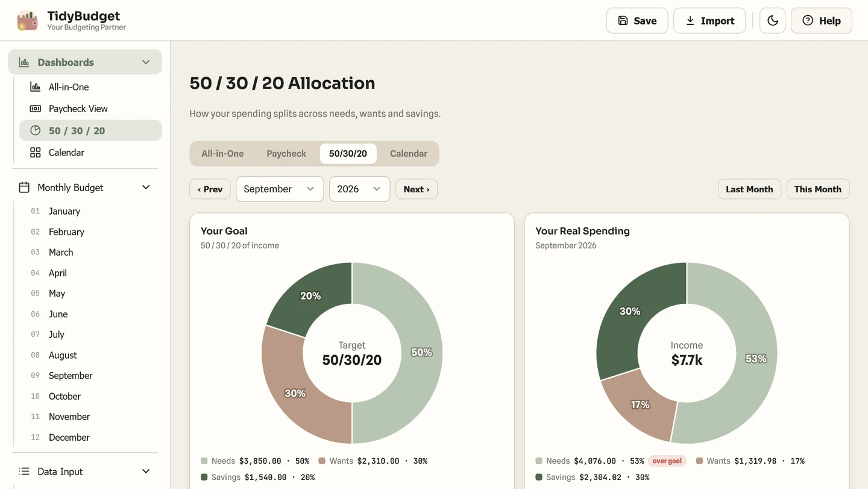Screen dimensions: 868x489
Task: Click the Savings $2,304.02 legend value
Action: coord(600,477)
